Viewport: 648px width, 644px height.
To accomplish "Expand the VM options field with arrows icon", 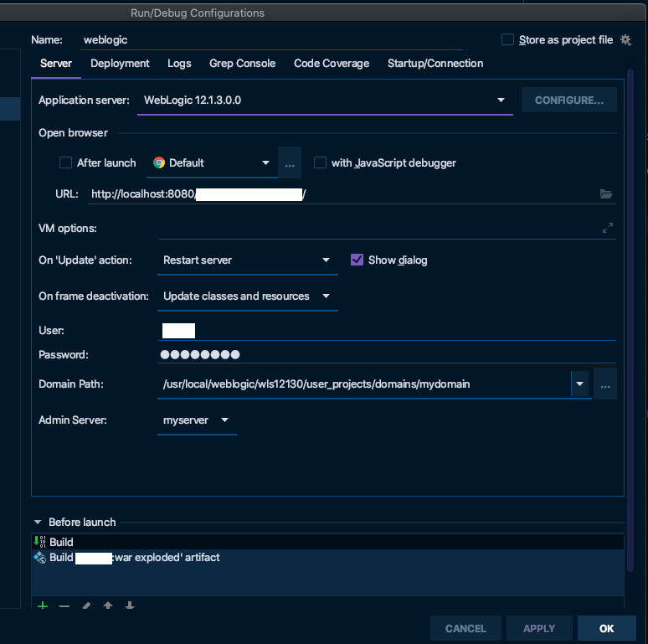I will (x=608, y=228).
